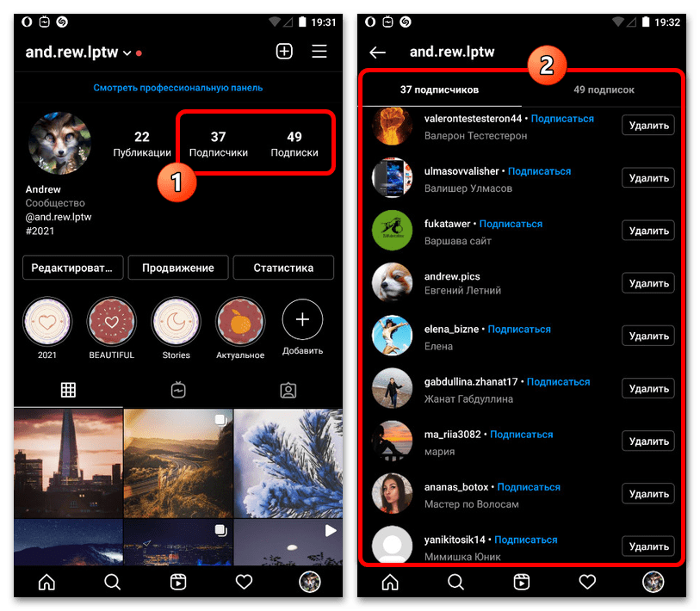This screenshot has height=611, width=700.
Task: Open Reels icon in left bottom bar
Action: (178, 583)
